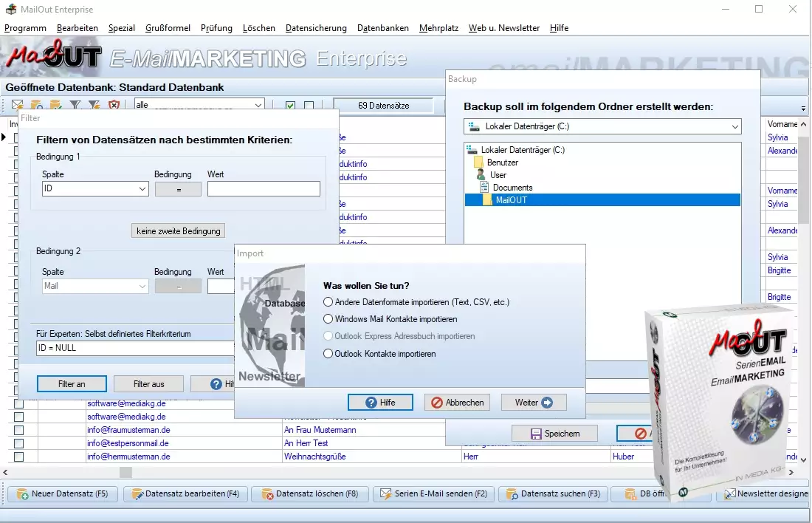Open the Grußformel menu
Screen dimensions: 812x523
[x=168, y=28]
